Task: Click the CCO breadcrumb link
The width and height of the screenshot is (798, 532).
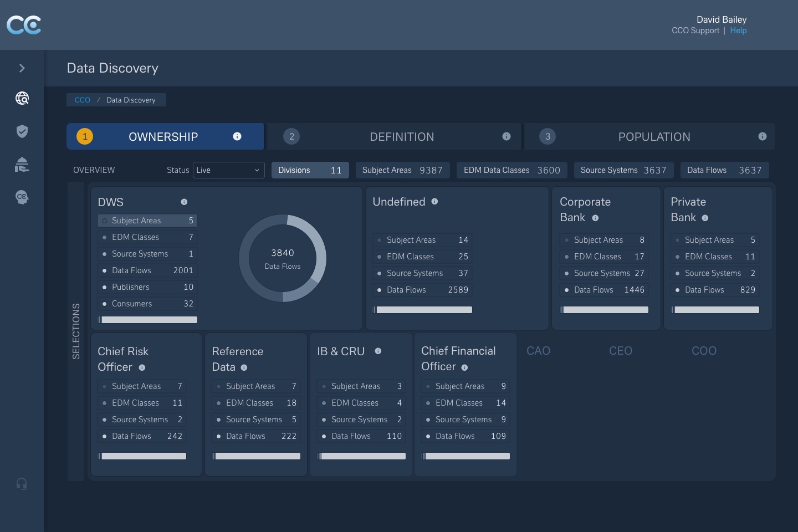Action: pyautogui.click(x=83, y=100)
